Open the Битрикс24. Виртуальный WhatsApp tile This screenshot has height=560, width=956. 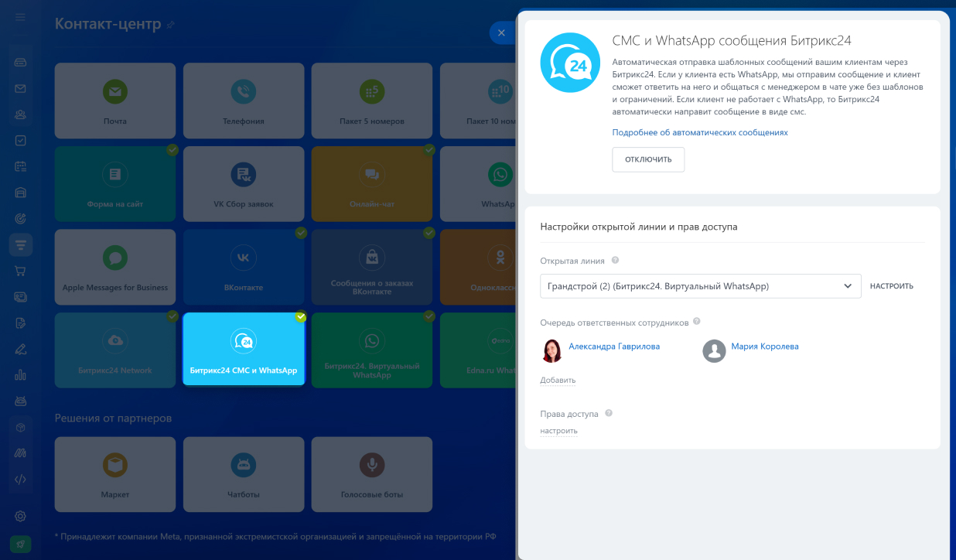(372, 350)
